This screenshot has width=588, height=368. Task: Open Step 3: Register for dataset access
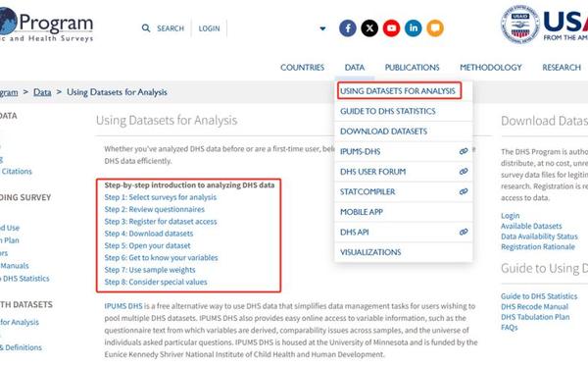point(161,222)
